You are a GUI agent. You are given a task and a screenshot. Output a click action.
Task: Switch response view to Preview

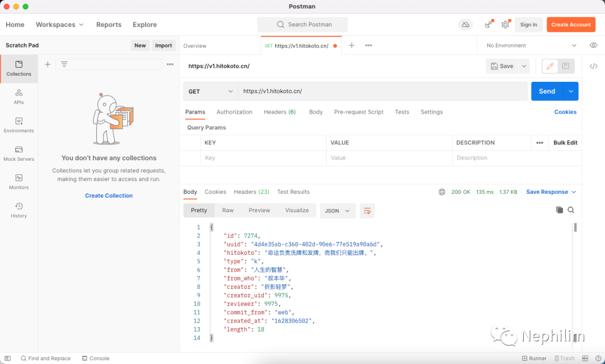pyautogui.click(x=259, y=211)
